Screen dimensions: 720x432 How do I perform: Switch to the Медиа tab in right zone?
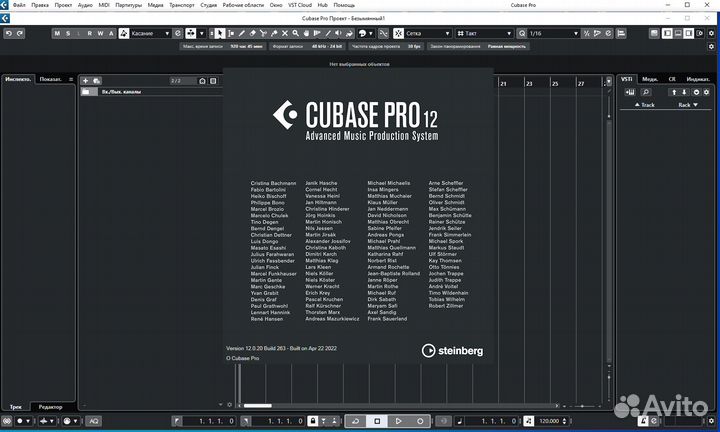(649, 79)
